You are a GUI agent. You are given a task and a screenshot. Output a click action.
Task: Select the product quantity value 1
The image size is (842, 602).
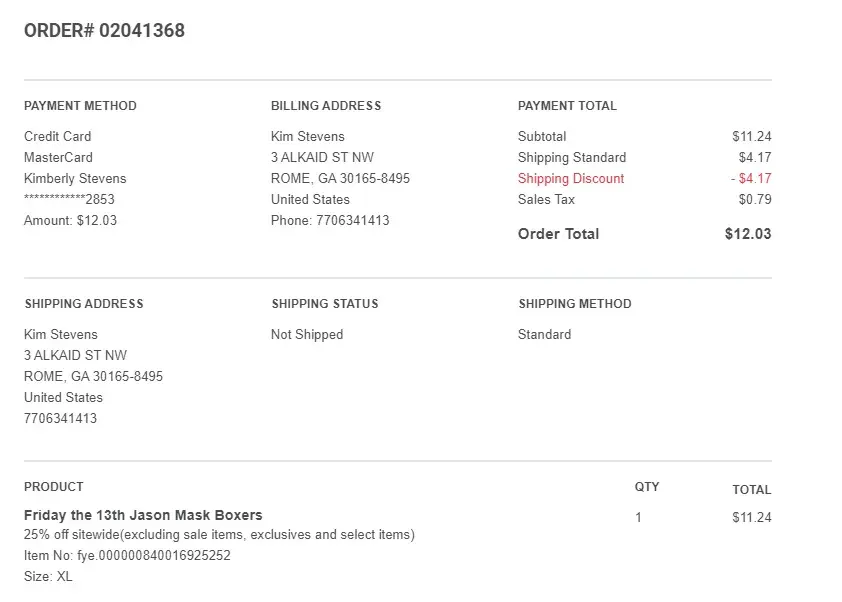coord(638,517)
